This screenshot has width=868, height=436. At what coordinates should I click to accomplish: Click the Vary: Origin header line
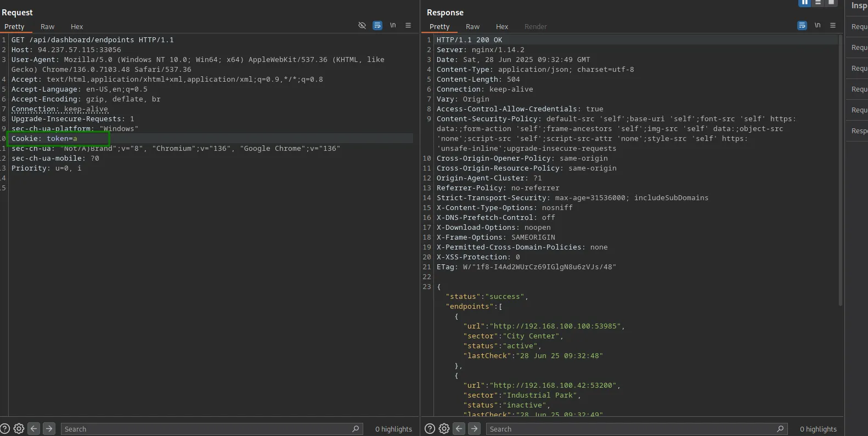coord(463,99)
